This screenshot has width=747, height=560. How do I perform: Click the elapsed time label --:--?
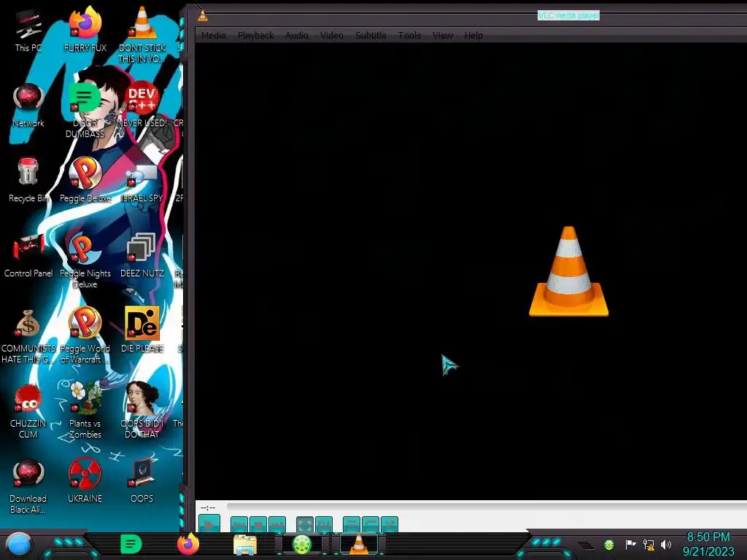208,507
